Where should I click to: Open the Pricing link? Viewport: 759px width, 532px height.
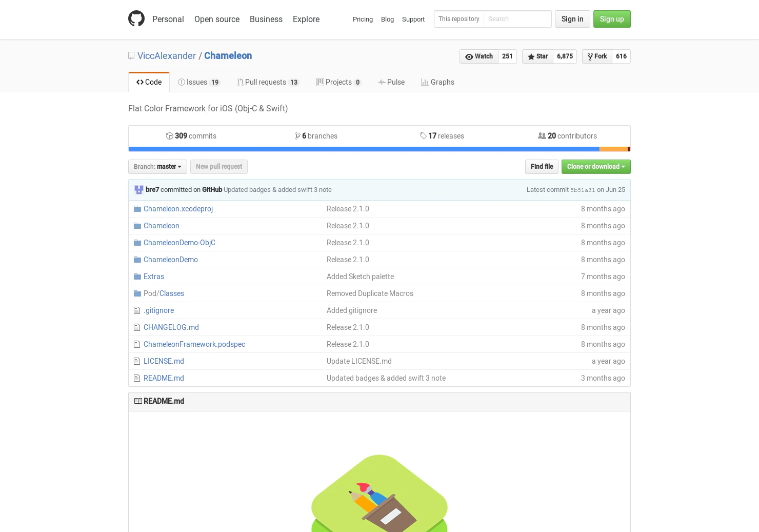click(363, 19)
